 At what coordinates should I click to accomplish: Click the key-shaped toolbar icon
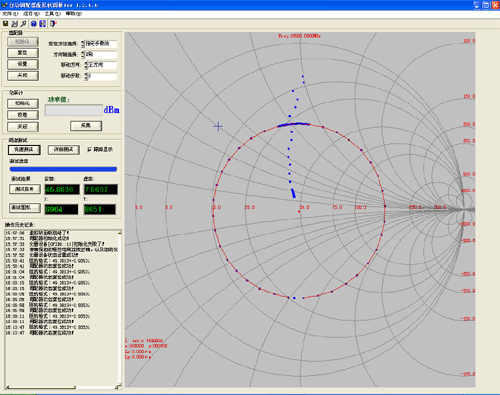pyautogui.click(x=23, y=24)
